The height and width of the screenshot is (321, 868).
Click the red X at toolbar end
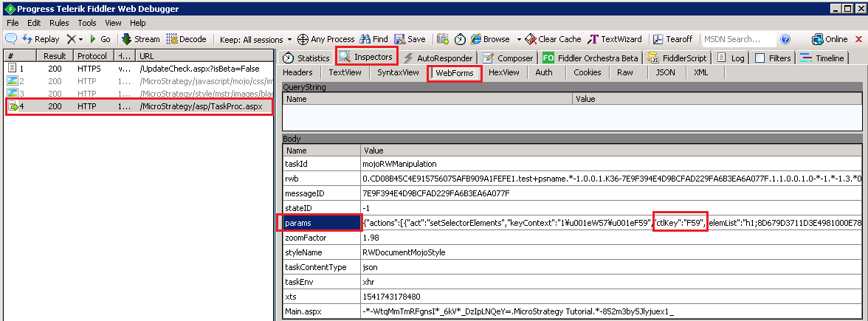coord(859,39)
